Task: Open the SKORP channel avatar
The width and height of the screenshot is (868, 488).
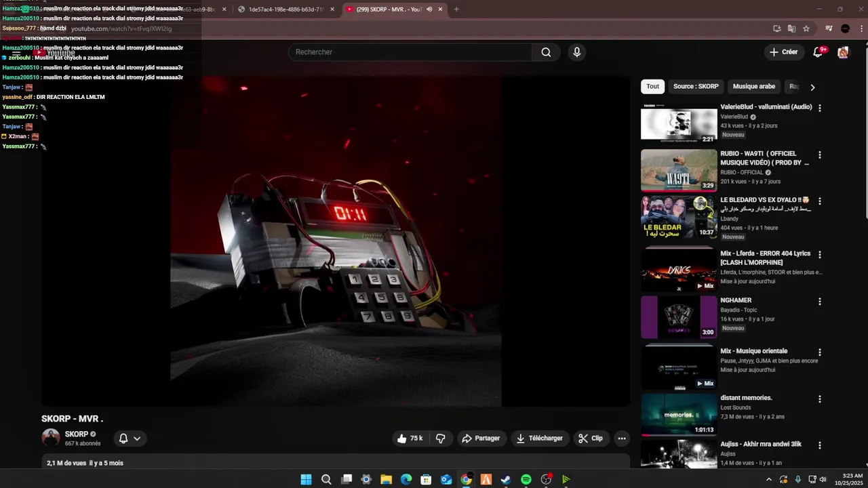Action: coord(51,438)
